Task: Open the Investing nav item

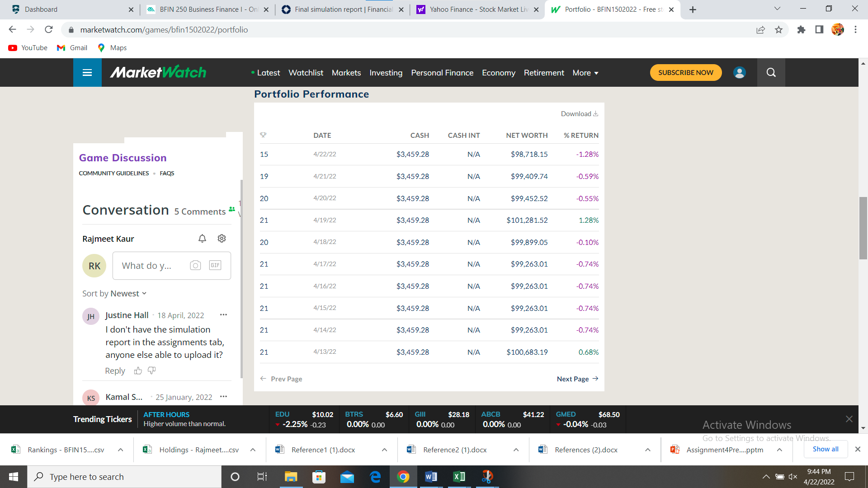Action: tap(386, 73)
